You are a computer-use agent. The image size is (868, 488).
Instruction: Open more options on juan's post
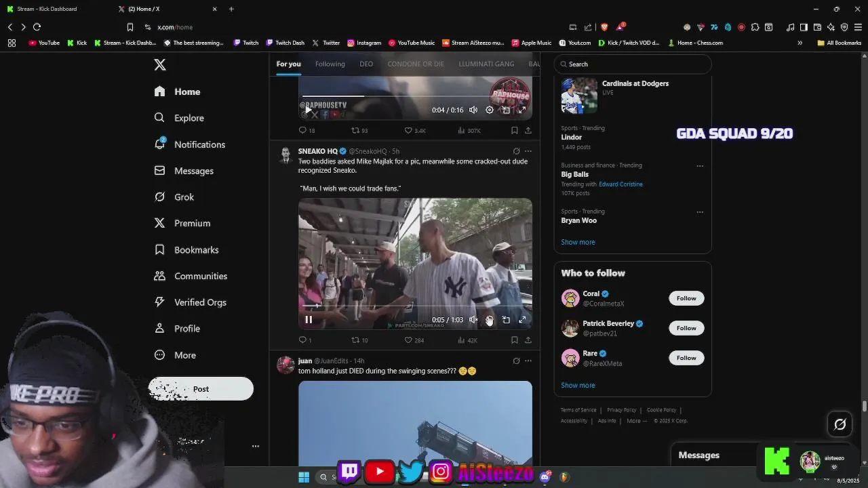tap(528, 361)
